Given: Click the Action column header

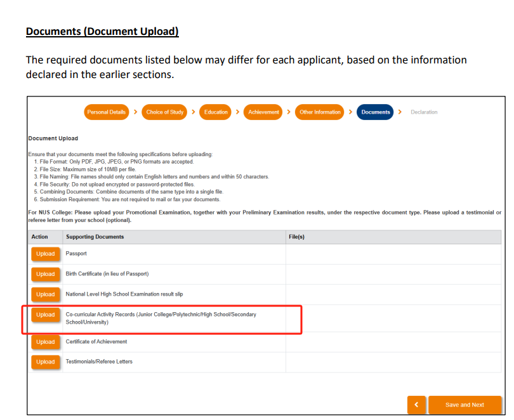Looking at the screenshot, I should [x=39, y=237].
